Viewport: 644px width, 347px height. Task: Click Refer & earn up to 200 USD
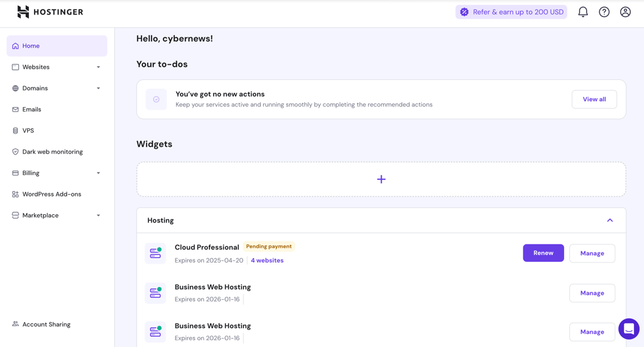tap(511, 12)
